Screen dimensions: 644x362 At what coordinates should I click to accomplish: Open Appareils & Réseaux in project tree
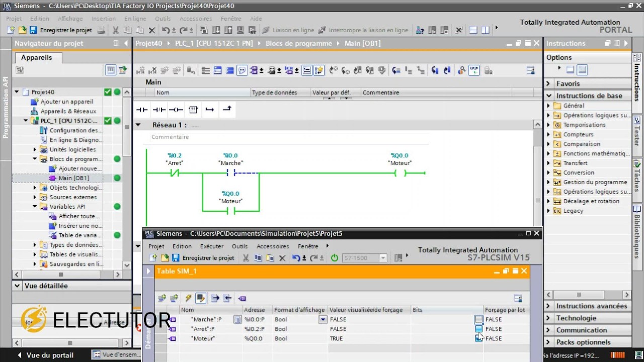click(x=68, y=111)
